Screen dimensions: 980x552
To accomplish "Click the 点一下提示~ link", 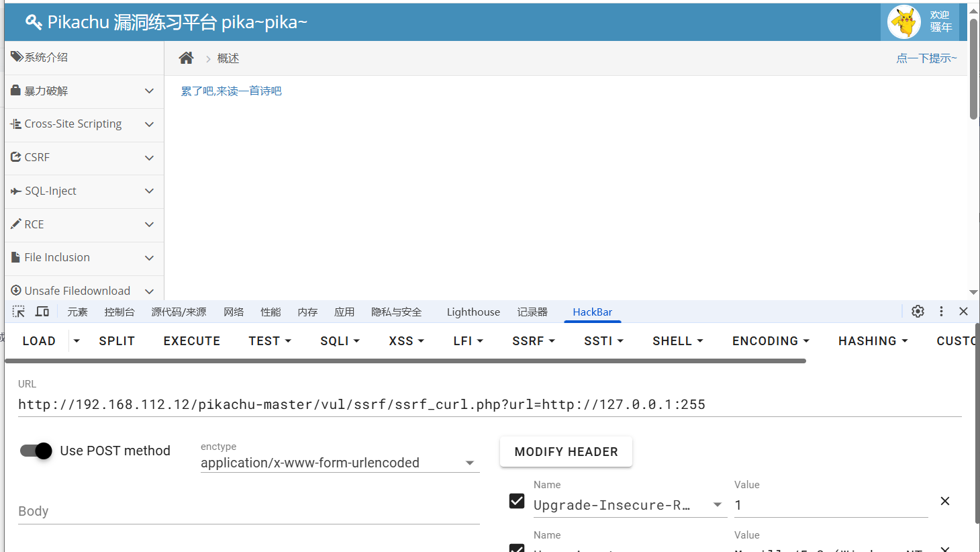I will (x=926, y=58).
